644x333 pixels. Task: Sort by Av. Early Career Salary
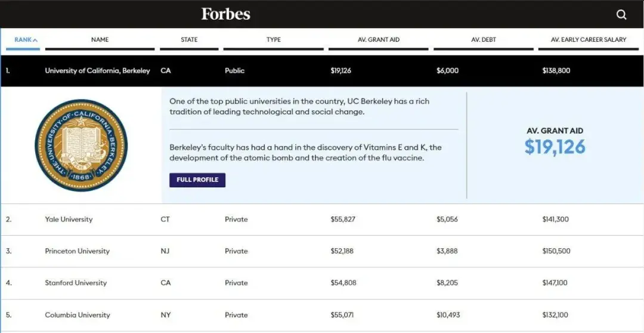coord(589,39)
